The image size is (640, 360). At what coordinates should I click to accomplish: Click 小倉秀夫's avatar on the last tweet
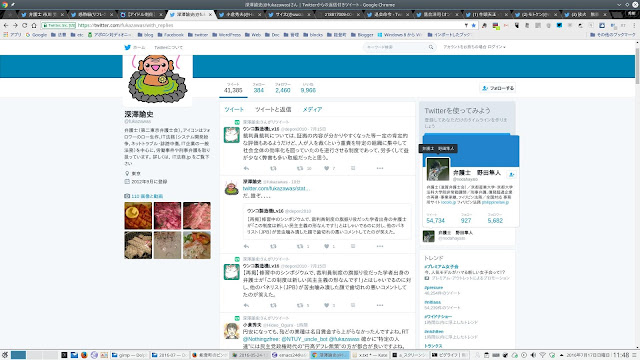231,331
